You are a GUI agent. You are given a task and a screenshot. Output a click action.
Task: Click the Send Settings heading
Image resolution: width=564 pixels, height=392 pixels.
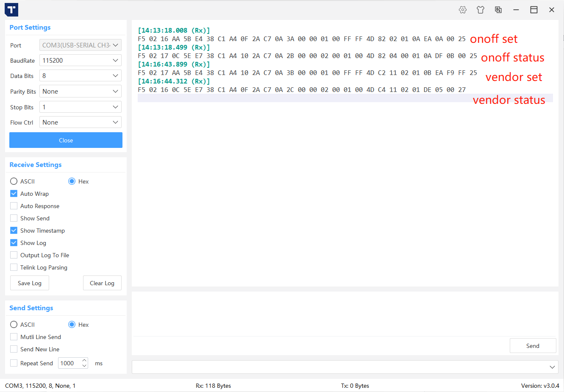point(31,308)
